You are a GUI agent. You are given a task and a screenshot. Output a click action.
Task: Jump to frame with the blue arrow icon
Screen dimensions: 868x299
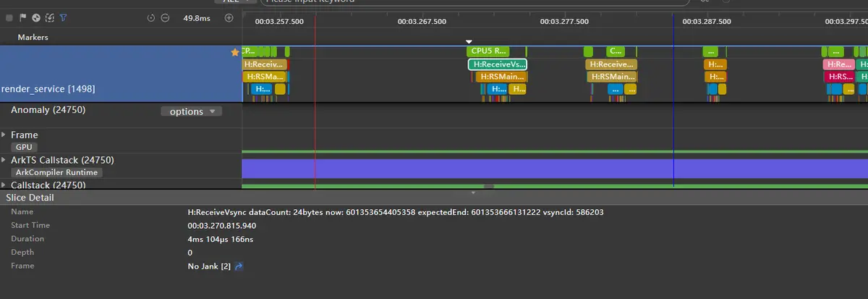239,266
